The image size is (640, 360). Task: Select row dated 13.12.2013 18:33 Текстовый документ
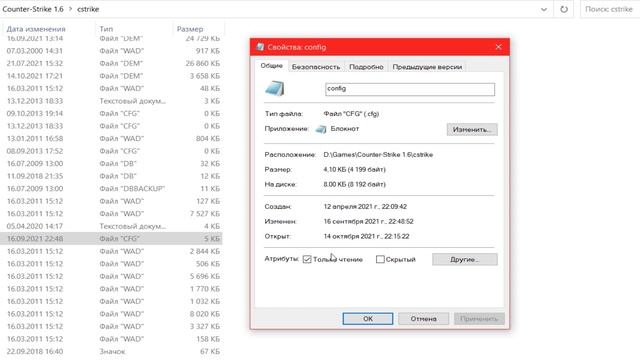coord(111,101)
